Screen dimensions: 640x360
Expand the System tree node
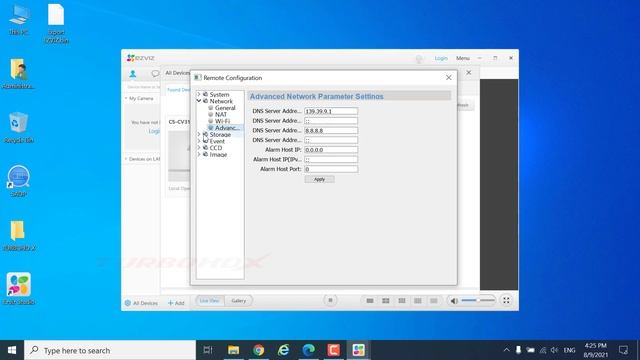point(199,94)
